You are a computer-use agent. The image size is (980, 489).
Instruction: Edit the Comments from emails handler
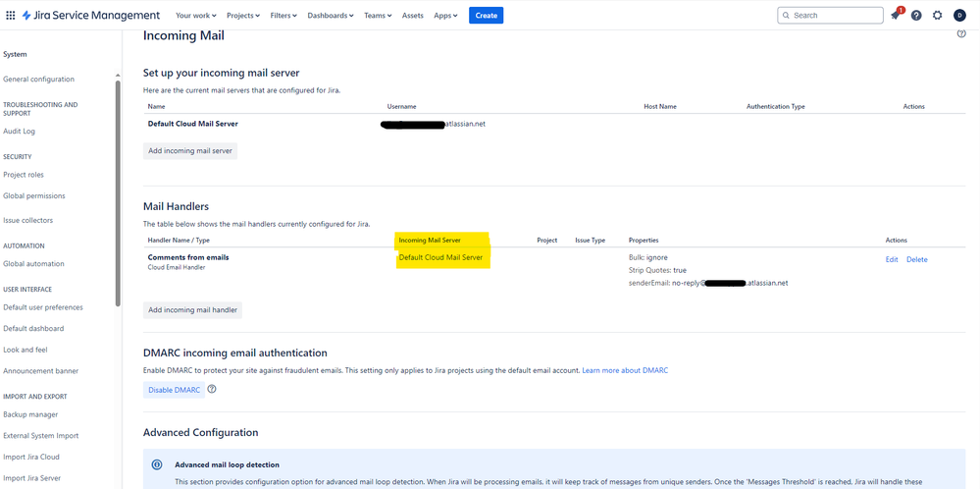892,259
